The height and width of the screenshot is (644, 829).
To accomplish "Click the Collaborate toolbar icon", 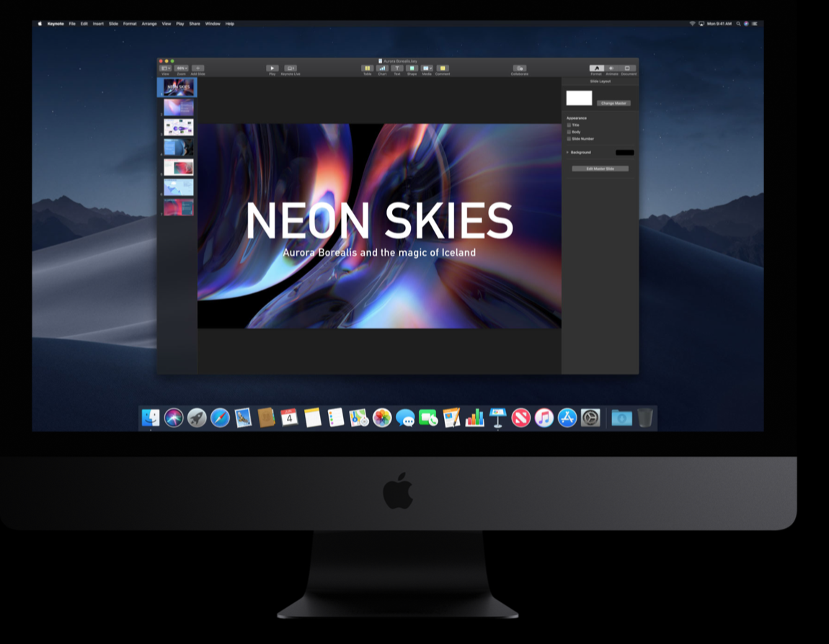I will 520,68.
